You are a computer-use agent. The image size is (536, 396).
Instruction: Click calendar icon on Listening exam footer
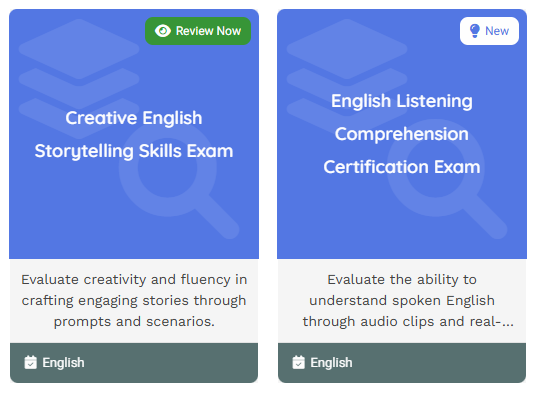tap(298, 362)
